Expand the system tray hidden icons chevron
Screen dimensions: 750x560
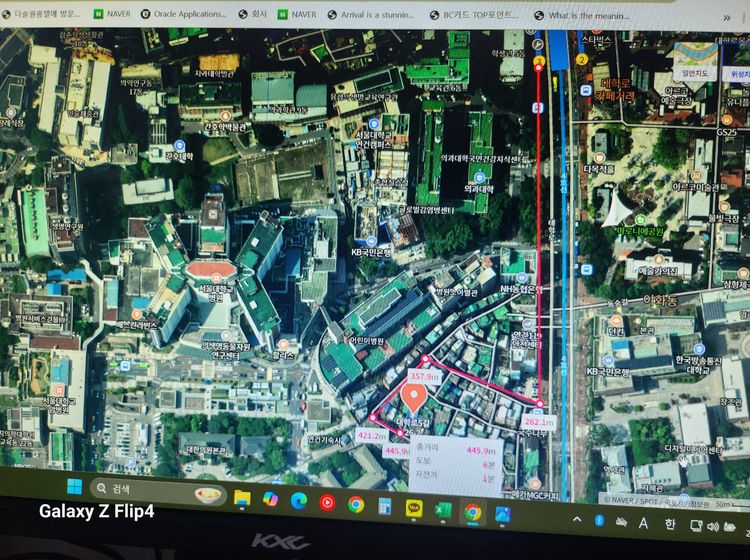(x=577, y=519)
